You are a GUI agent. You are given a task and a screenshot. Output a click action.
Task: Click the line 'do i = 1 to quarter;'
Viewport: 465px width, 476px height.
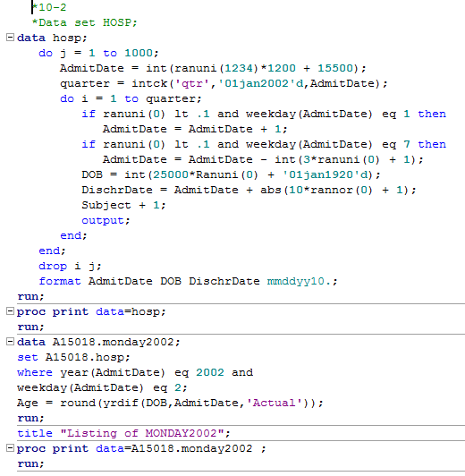(x=131, y=98)
